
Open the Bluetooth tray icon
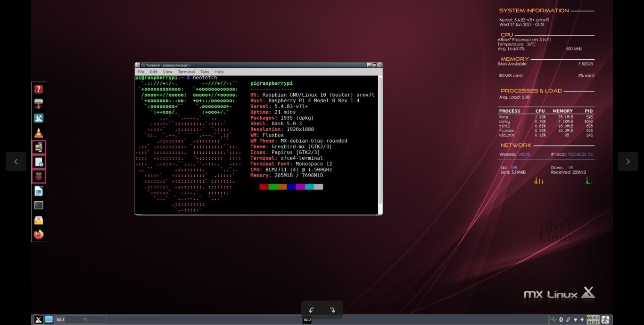pyautogui.click(x=561, y=320)
